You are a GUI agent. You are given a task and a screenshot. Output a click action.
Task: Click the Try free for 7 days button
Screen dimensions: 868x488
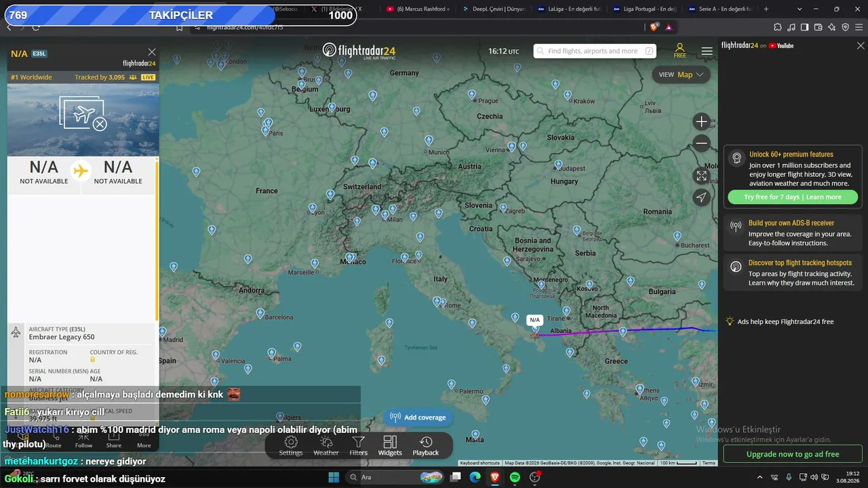click(793, 197)
